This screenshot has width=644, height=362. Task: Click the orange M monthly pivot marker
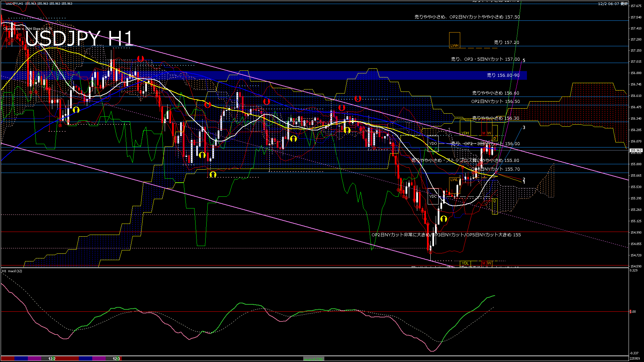pos(484,133)
